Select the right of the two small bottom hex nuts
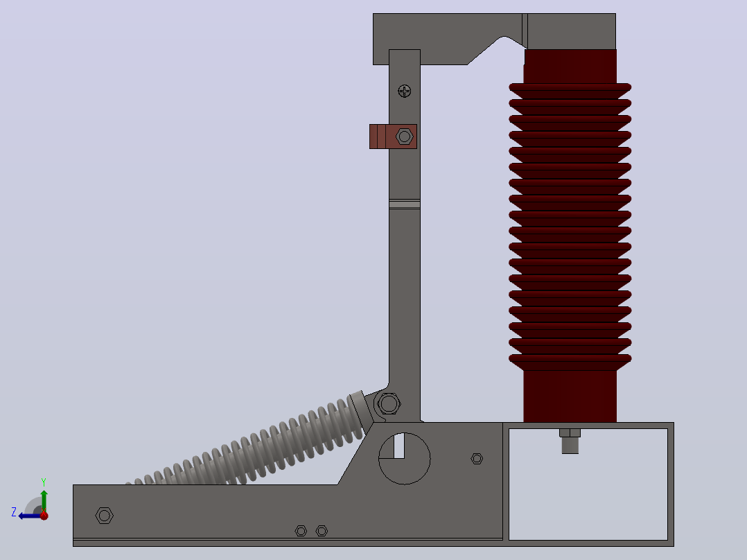The height and width of the screenshot is (560, 747). pos(322,531)
